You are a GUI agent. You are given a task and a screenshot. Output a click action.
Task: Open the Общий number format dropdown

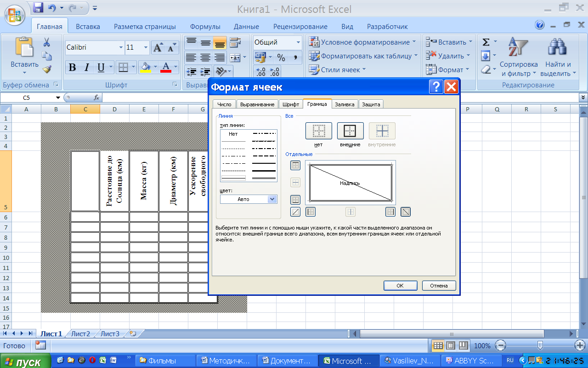[x=298, y=42]
